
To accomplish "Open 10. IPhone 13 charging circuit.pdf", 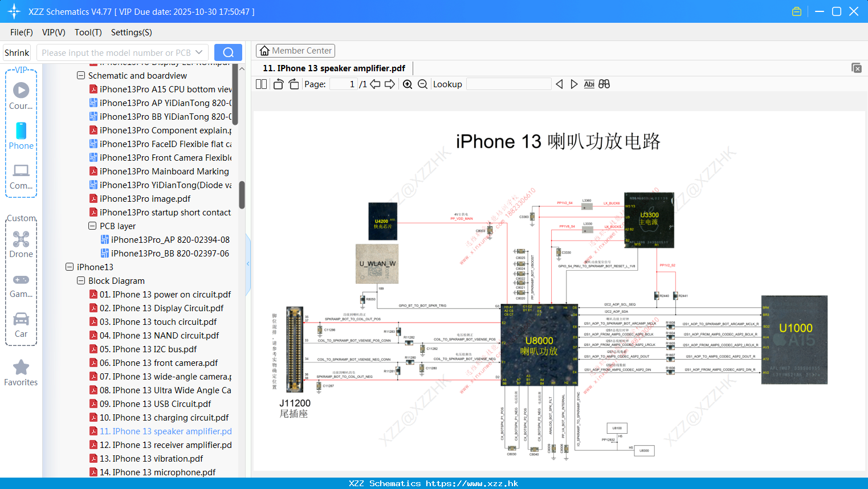I will [x=159, y=417].
